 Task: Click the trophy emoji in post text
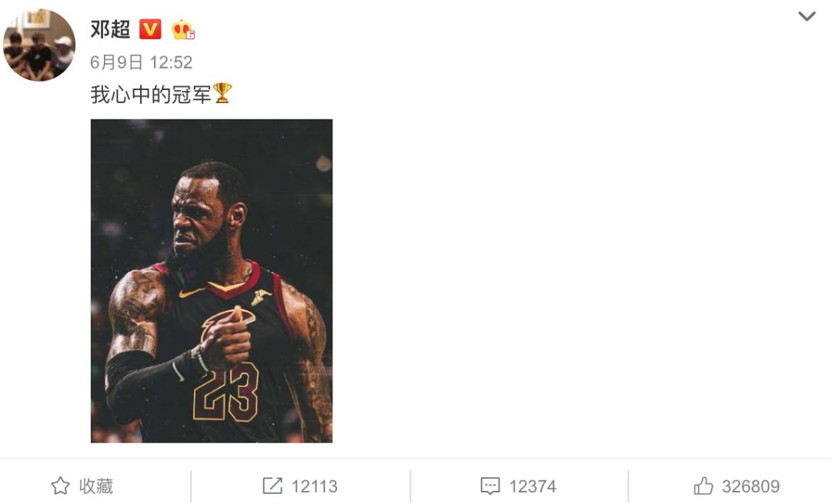point(222,93)
